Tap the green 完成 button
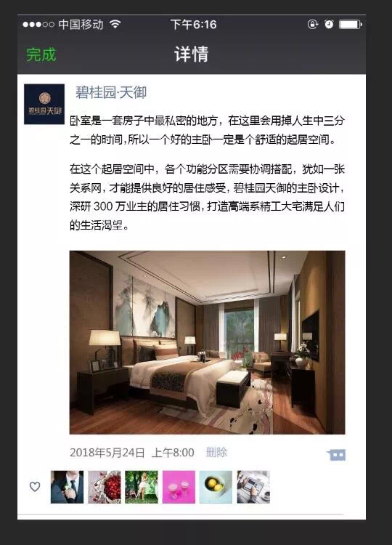The height and width of the screenshot is (545, 392). (41, 54)
